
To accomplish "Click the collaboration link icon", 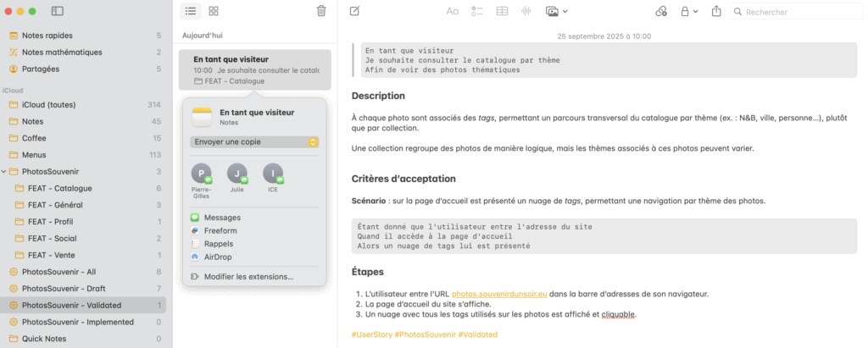I will click(661, 12).
